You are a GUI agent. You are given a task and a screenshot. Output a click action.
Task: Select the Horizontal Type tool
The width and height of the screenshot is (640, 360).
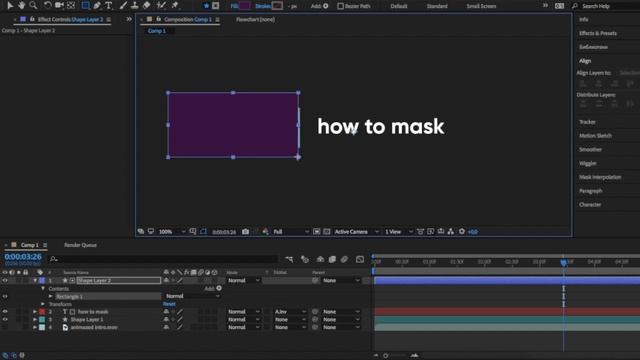[x=109, y=5]
